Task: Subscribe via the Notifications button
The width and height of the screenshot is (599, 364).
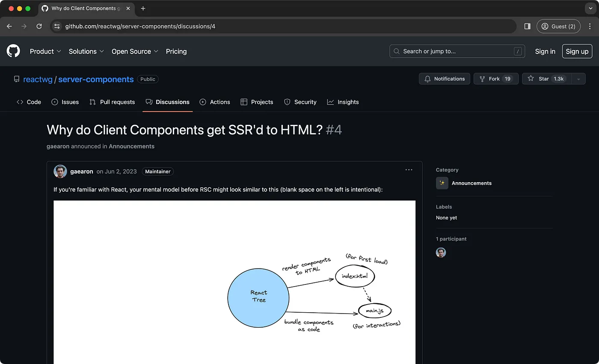Action: pos(444,79)
